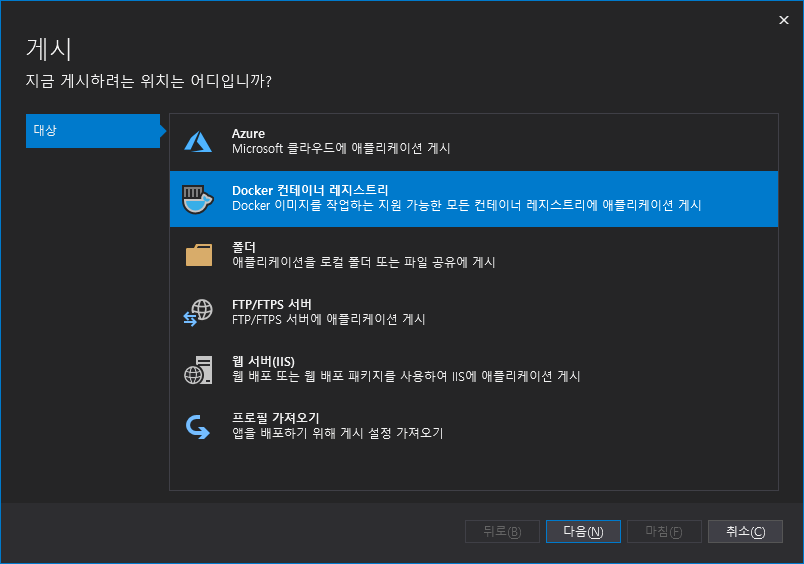Image resolution: width=804 pixels, height=564 pixels.
Task: Click the 뒤로(B) back button
Action: (x=502, y=531)
